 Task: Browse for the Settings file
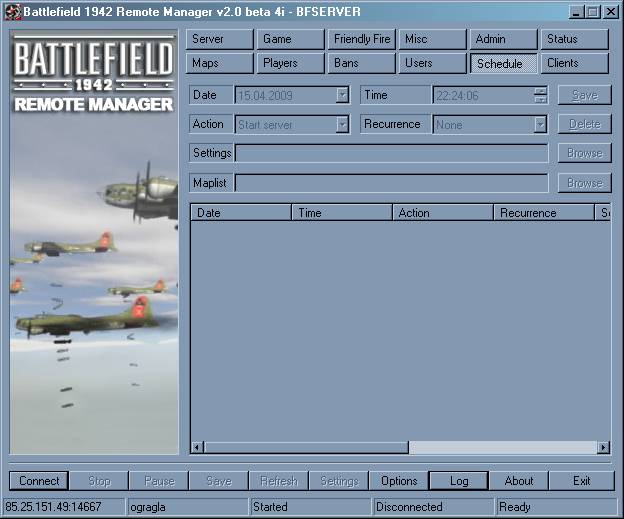(x=584, y=153)
